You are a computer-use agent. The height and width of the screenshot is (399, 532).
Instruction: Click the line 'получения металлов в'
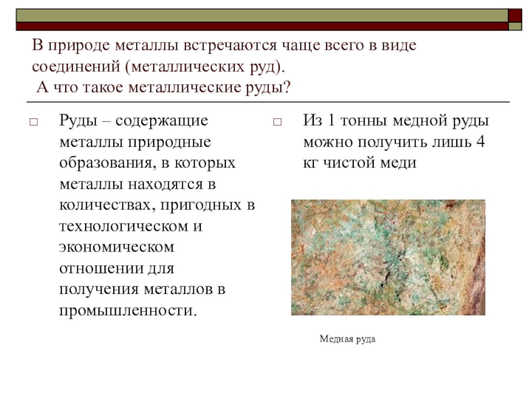pyautogui.click(x=142, y=289)
